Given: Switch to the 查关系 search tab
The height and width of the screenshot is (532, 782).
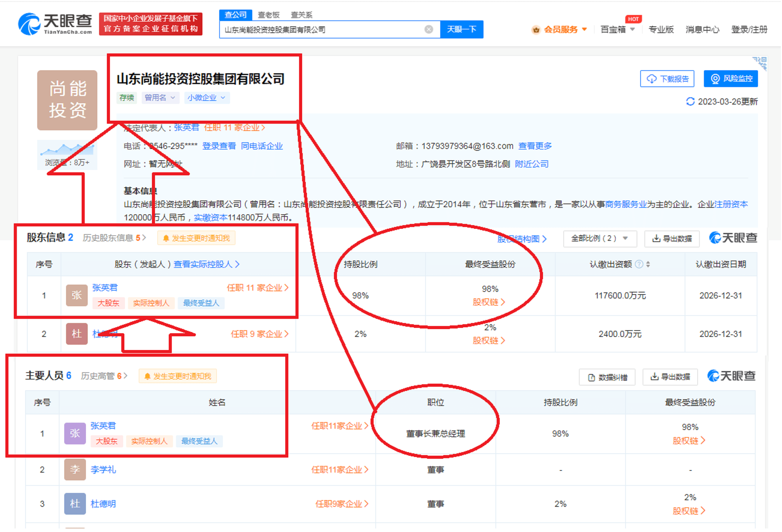Looking at the screenshot, I should [302, 15].
